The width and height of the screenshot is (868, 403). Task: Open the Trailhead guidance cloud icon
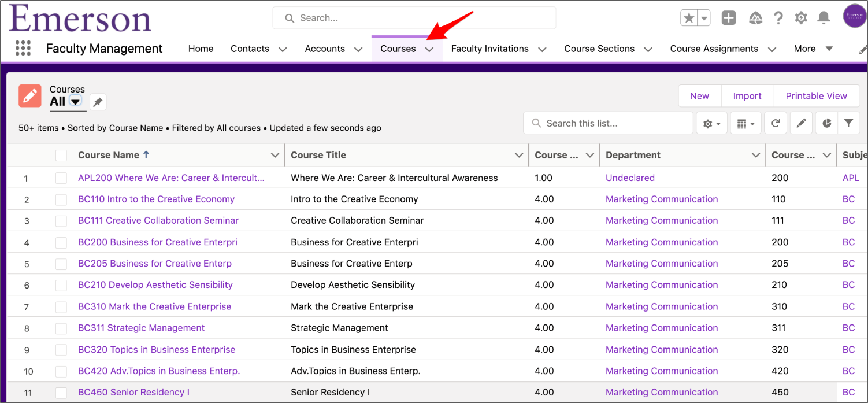(x=755, y=18)
